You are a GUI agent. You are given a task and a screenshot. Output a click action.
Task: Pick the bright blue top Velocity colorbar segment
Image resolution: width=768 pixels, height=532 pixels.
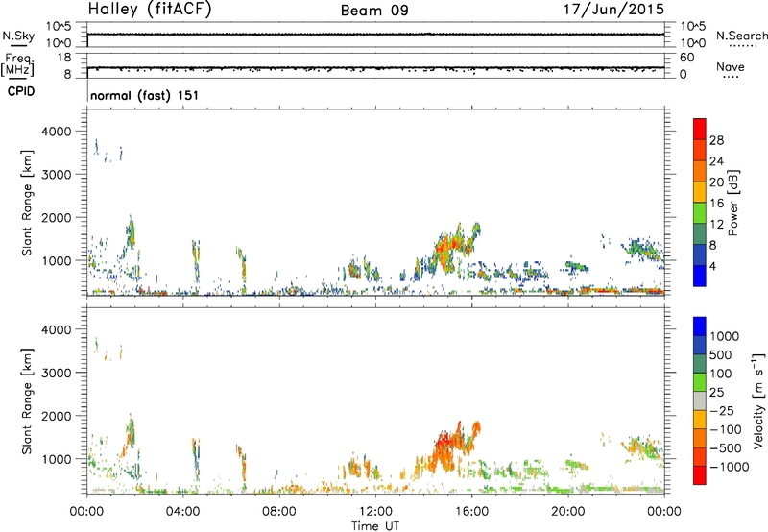[700, 326]
